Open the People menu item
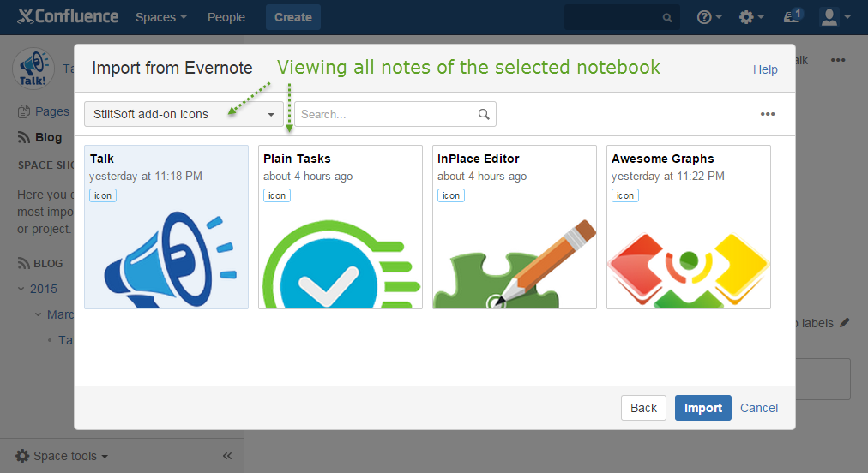The image size is (868, 473). (x=226, y=17)
